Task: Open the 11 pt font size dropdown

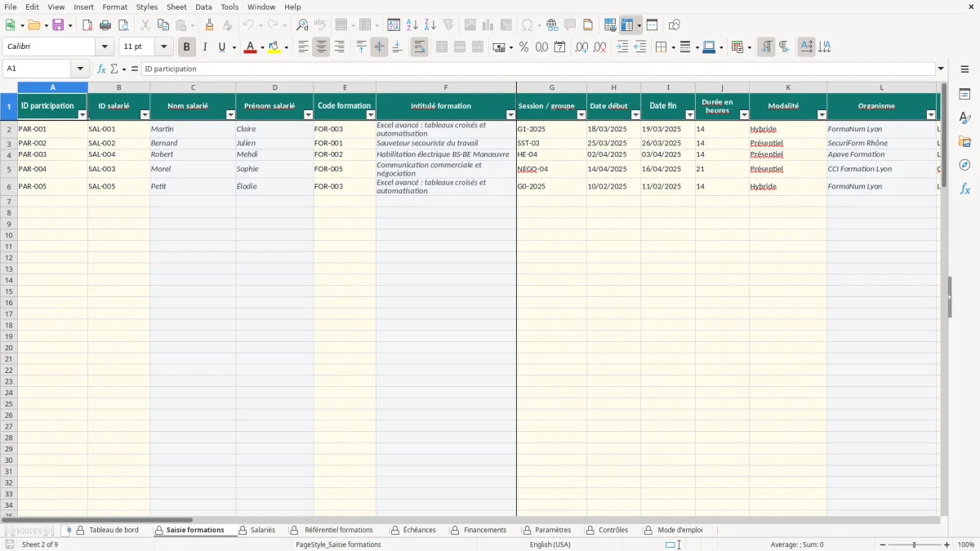Action: coord(164,47)
